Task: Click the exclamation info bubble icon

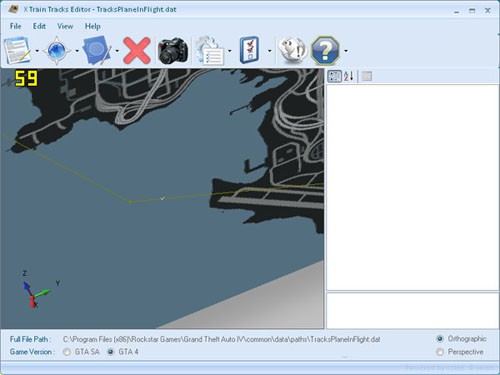Action: click(x=292, y=50)
